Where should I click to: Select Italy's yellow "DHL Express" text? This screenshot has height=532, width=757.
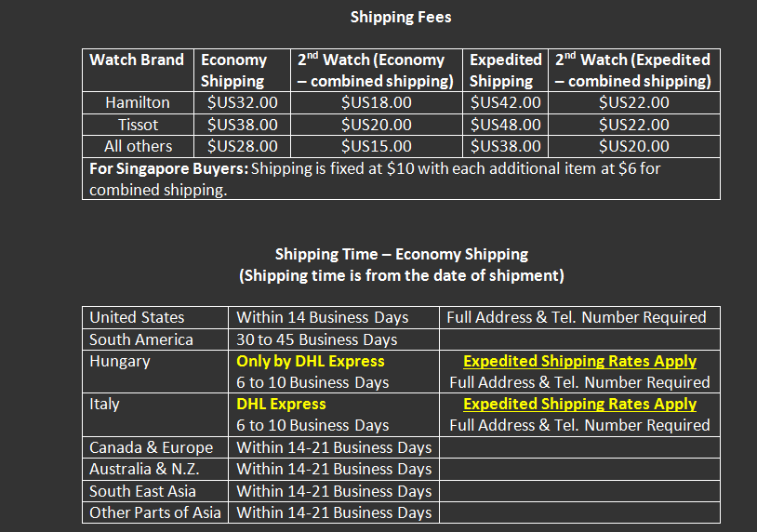click(281, 404)
